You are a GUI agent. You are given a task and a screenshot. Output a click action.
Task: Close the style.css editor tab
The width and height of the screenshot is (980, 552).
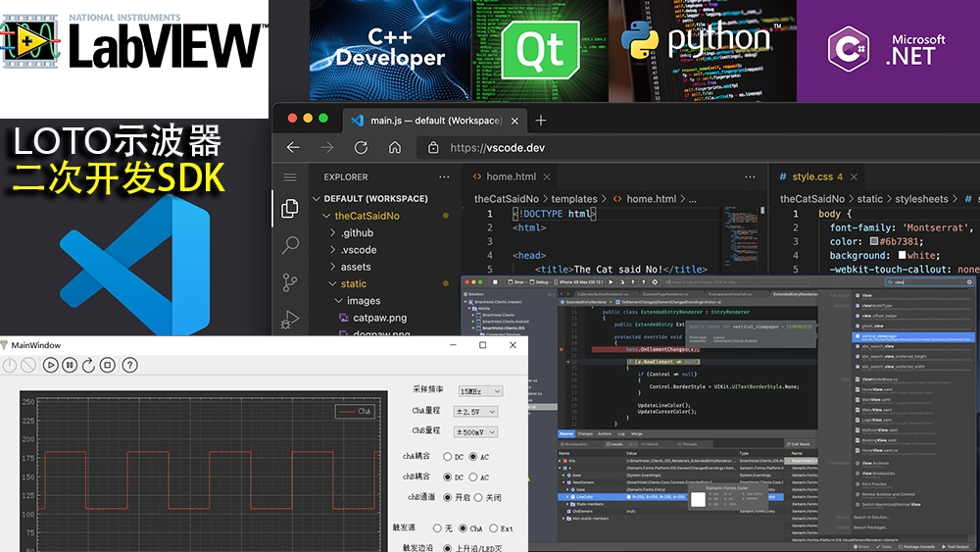[x=854, y=176]
